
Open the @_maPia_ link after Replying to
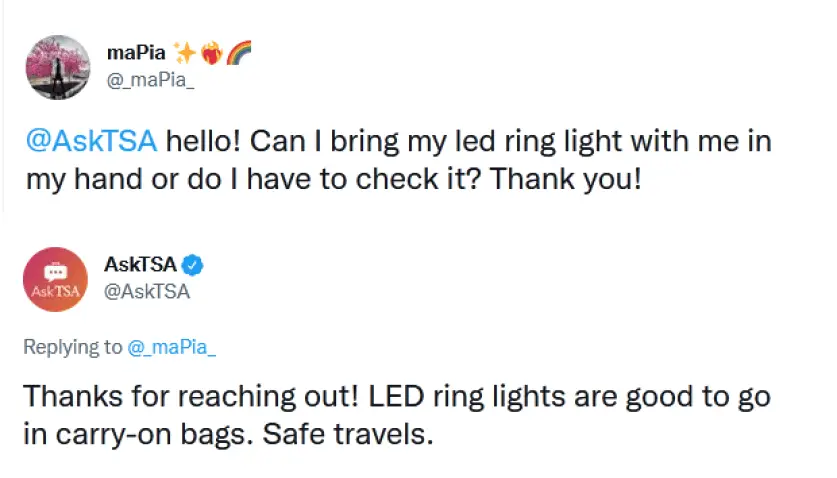pyautogui.click(x=173, y=348)
